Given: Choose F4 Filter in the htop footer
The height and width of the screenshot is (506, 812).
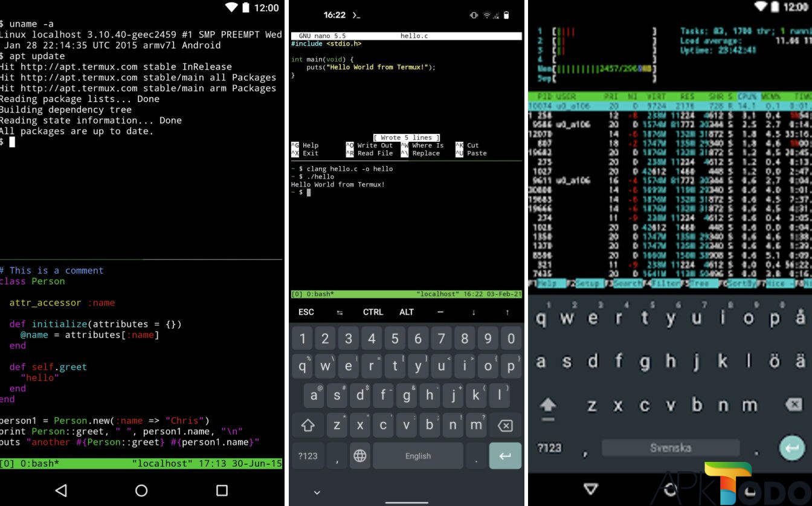Looking at the screenshot, I should [x=662, y=283].
